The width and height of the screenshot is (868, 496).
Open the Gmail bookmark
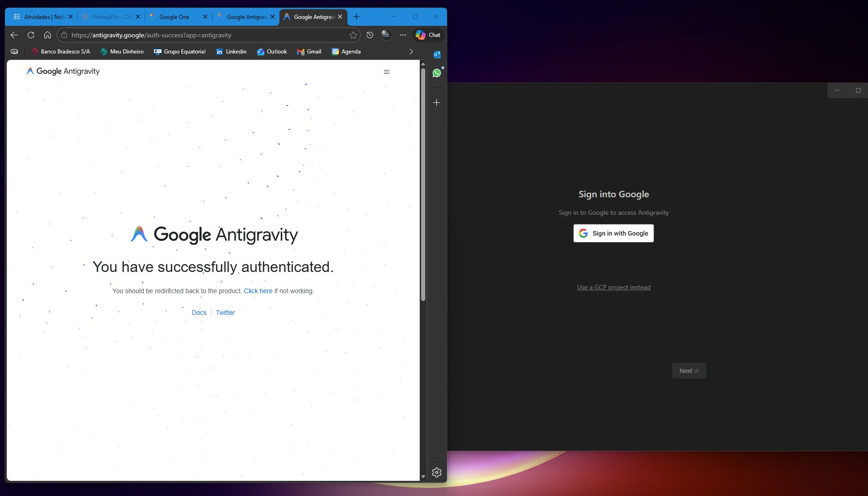coord(309,52)
